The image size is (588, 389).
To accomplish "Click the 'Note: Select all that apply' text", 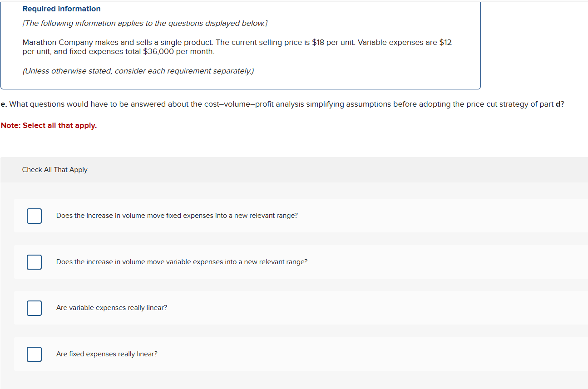I will tap(49, 125).
